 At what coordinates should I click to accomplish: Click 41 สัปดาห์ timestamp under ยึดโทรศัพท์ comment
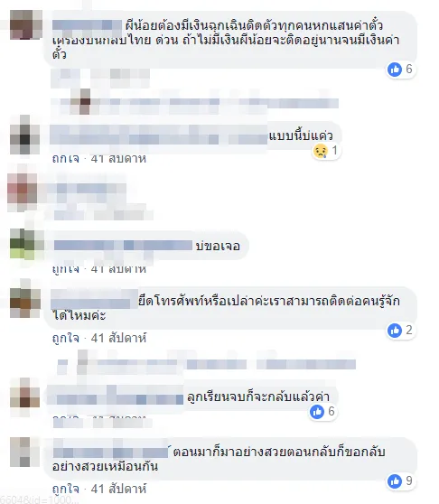click(118, 338)
